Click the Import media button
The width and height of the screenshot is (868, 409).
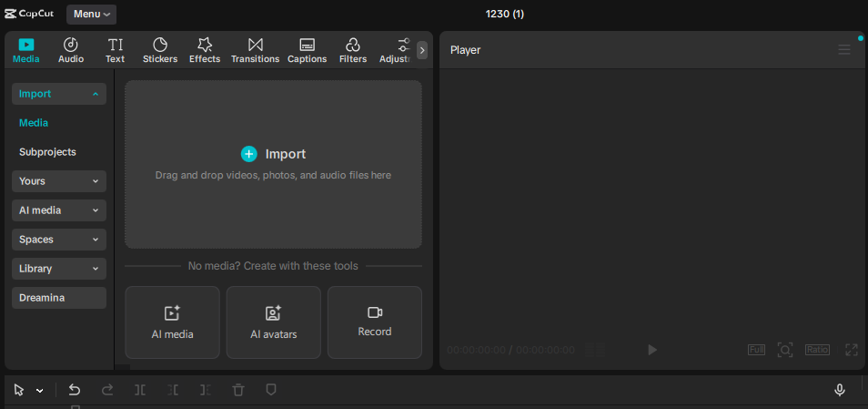tap(273, 154)
